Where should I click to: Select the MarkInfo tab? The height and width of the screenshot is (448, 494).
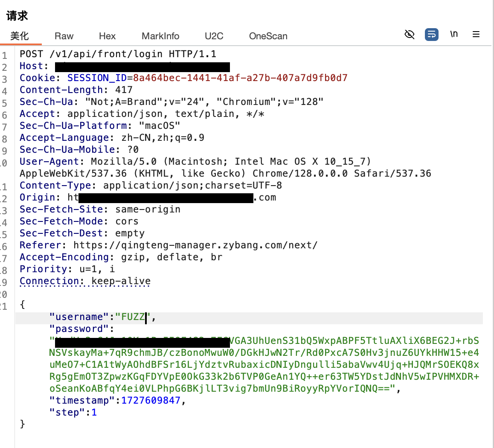pos(160,36)
